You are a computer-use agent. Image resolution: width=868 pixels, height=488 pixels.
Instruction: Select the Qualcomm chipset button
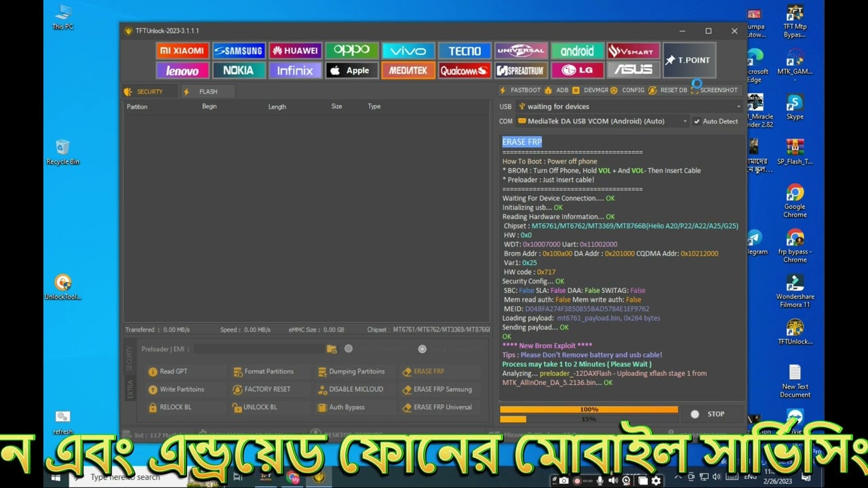click(x=465, y=70)
